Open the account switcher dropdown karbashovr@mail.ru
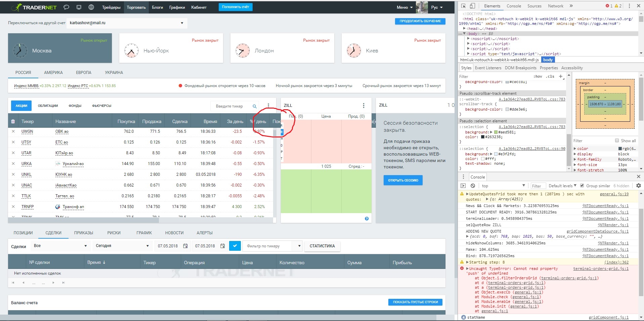The image size is (644, 321). (127, 23)
